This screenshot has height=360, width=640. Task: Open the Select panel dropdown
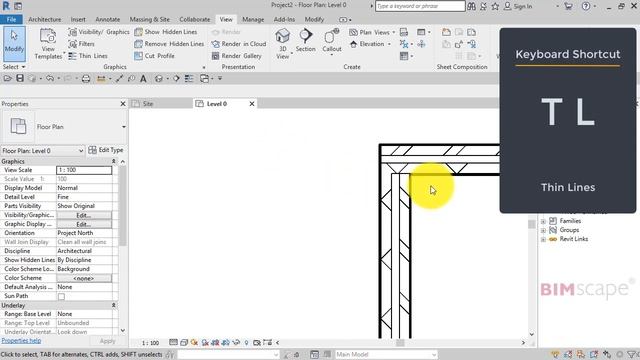14,67
